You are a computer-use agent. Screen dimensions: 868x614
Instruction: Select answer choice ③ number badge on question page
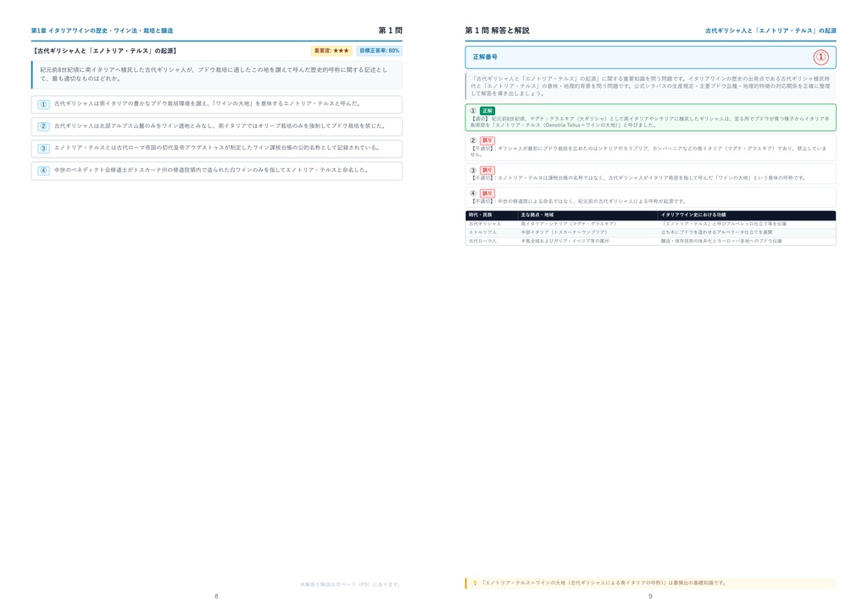coord(43,148)
